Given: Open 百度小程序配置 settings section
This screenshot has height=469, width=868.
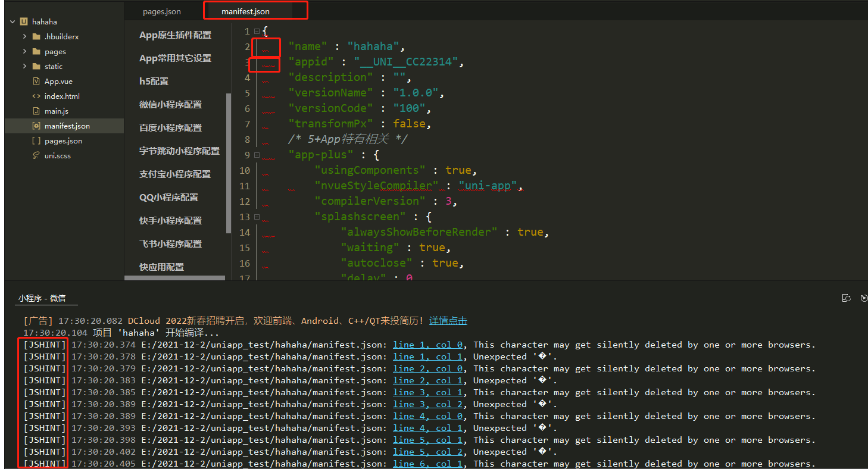Looking at the screenshot, I should point(170,128).
